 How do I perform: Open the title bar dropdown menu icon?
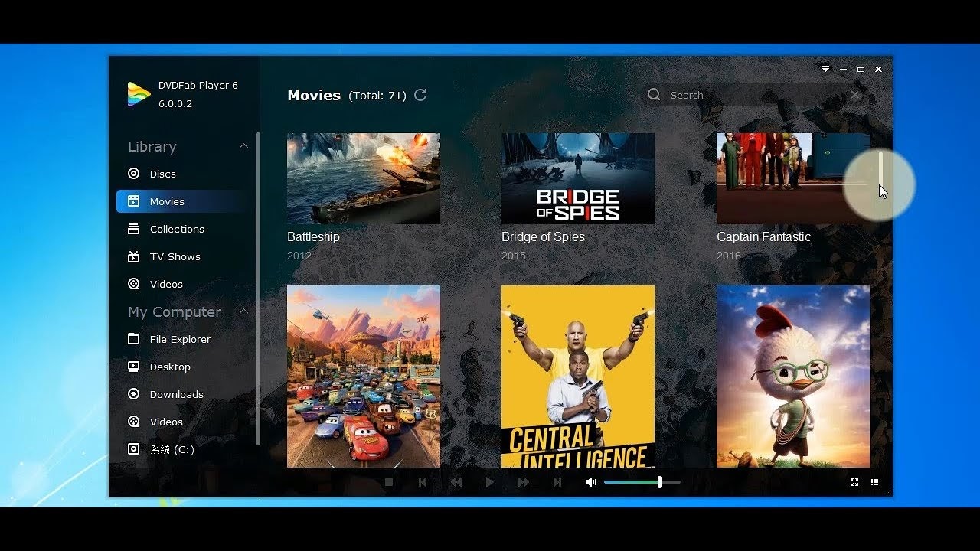pyautogui.click(x=825, y=69)
